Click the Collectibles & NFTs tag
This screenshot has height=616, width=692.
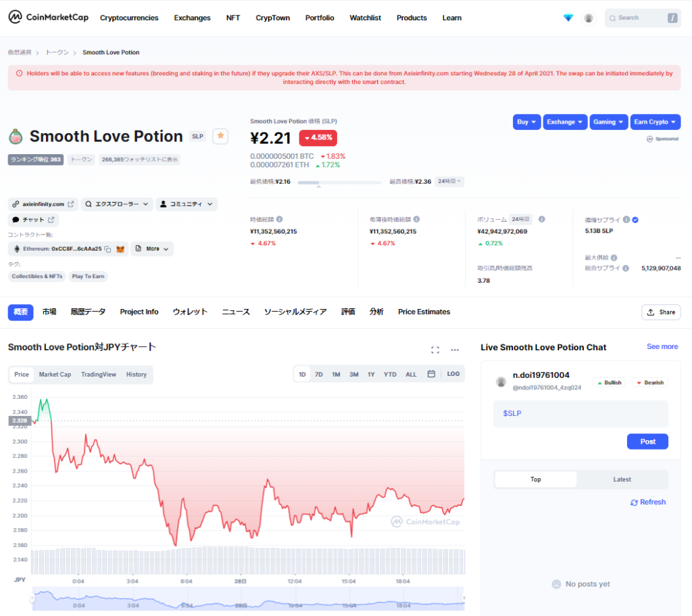click(x=37, y=277)
